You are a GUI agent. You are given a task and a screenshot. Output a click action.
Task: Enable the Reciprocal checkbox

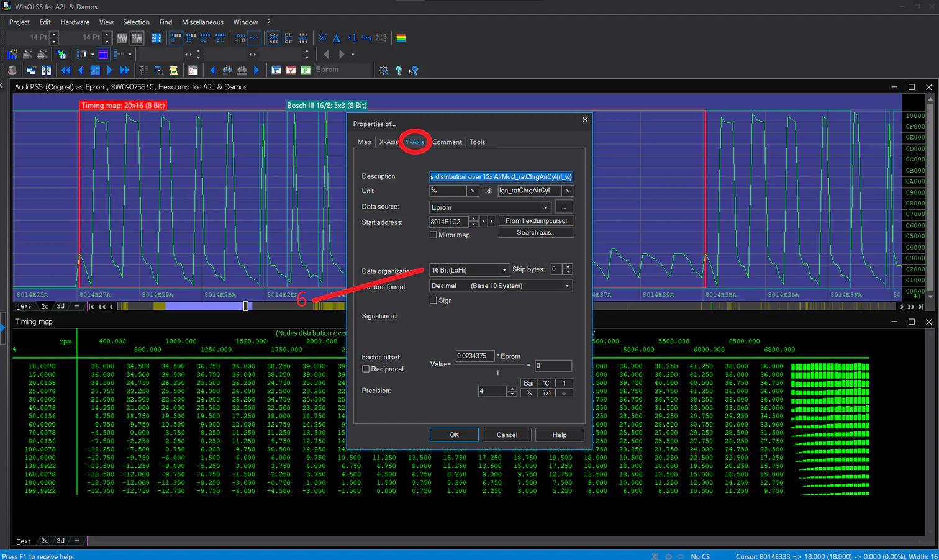coord(366,369)
